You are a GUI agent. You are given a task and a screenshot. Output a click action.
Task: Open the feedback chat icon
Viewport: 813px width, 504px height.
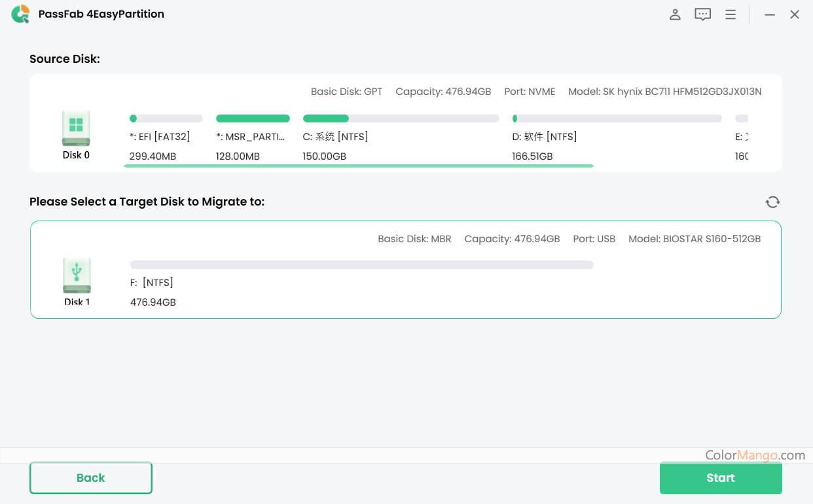click(x=702, y=14)
